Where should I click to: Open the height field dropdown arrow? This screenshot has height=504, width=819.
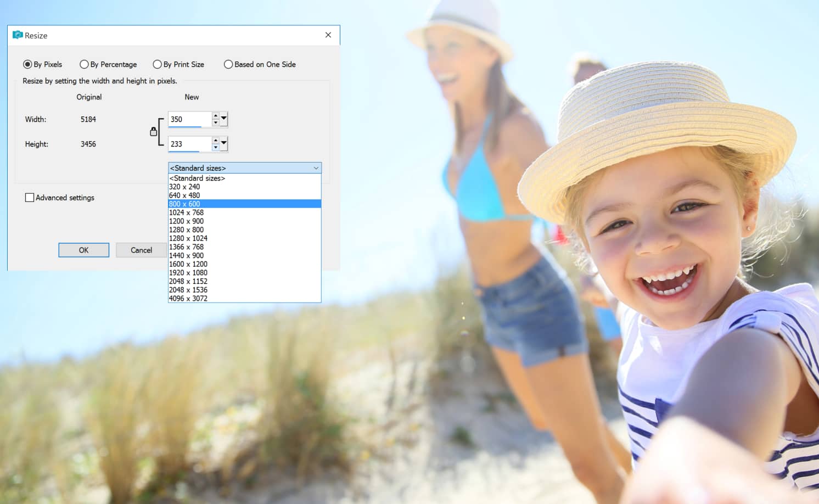(x=223, y=143)
